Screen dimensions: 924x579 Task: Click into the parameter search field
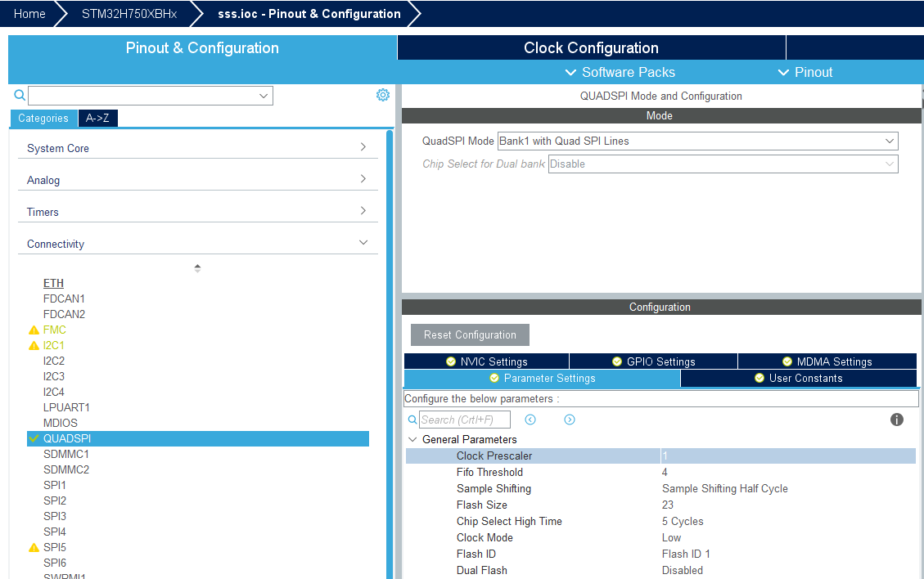click(x=464, y=420)
